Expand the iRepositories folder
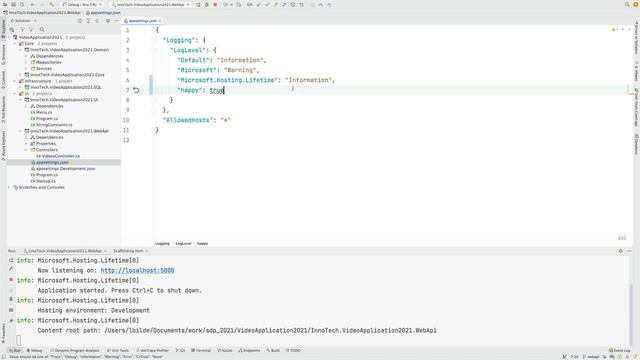 pos(26,62)
